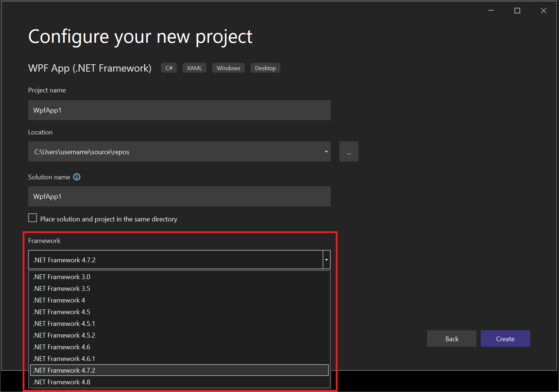Select .NET Framework 4.5.2 option
The height and width of the screenshot is (392, 559).
(x=179, y=335)
